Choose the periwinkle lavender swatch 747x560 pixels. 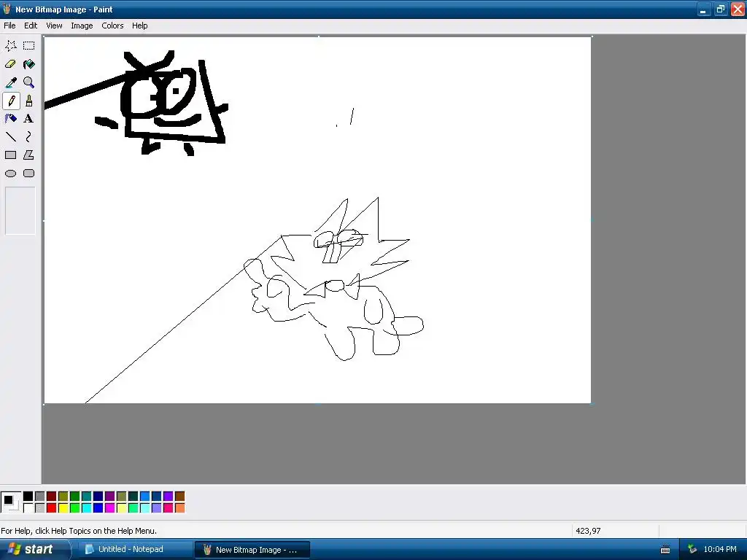pos(156,508)
